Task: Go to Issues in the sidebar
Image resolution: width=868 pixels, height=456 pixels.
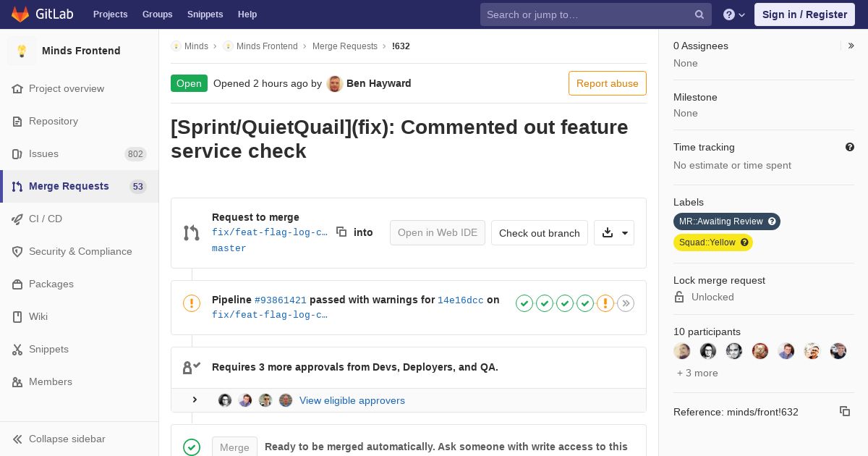Action: click(x=43, y=153)
